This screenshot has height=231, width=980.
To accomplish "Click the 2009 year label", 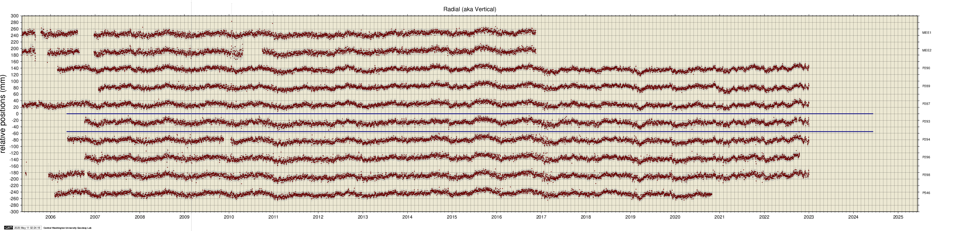I will tap(184, 217).
